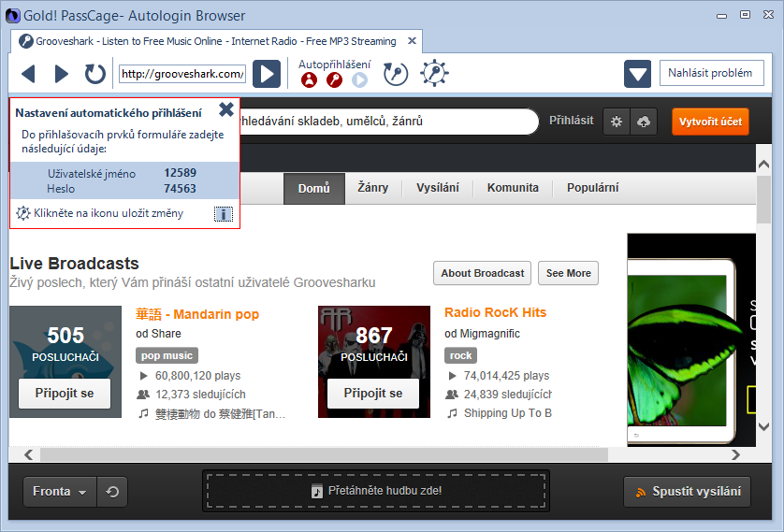Click in the URL address field

coord(182,74)
